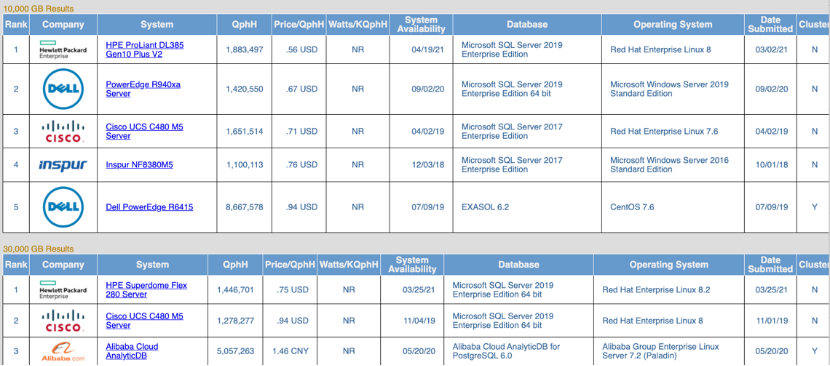Select the QphH value 1,651,514
830x366 pixels.
pos(244,131)
